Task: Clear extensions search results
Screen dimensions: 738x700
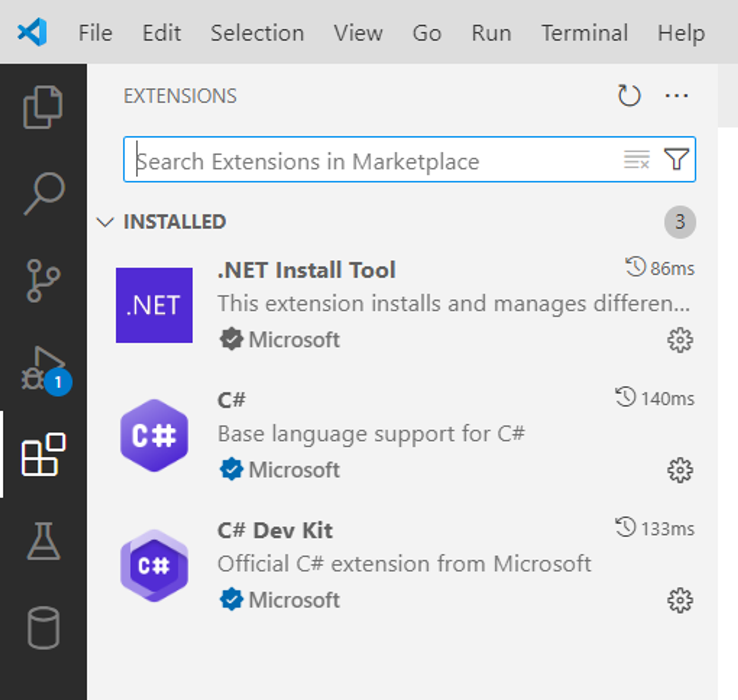Action: tap(637, 160)
